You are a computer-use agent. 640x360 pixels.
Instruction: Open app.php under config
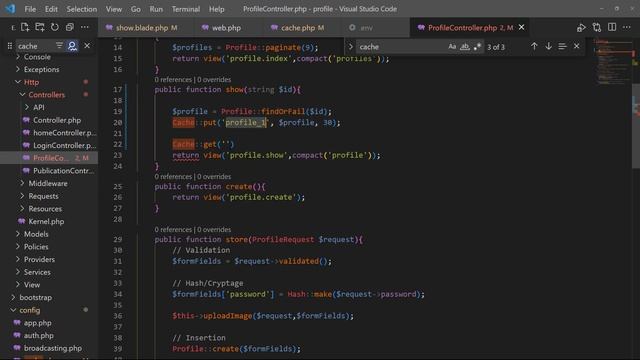[38, 322]
